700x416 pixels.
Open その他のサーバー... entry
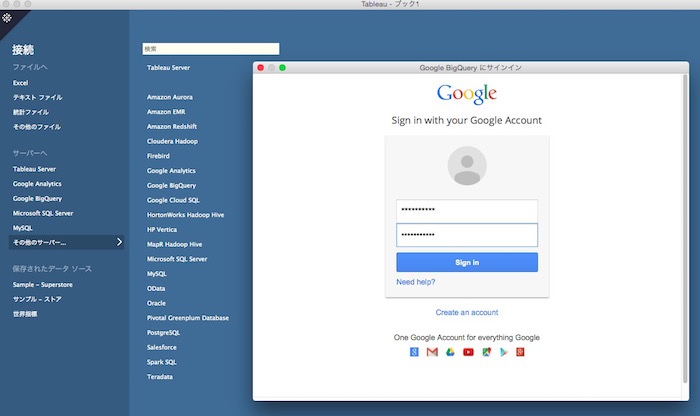point(67,242)
